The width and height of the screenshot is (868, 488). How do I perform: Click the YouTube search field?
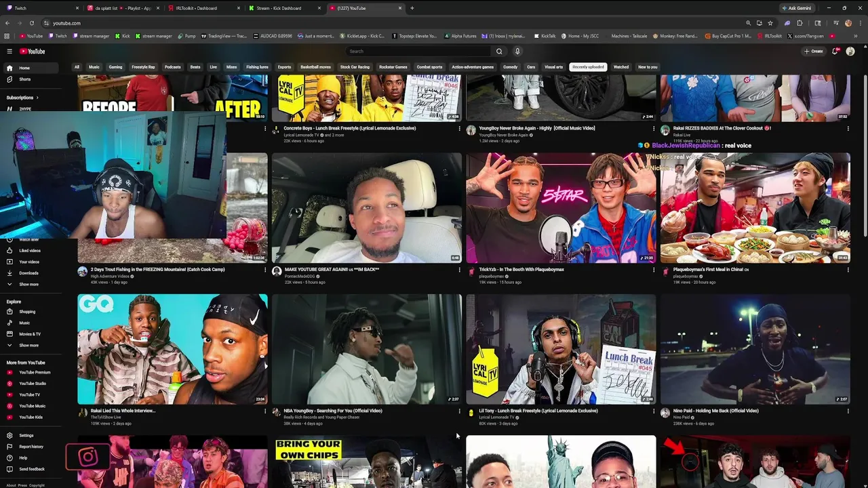pyautogui.click(x=418, y=52)
